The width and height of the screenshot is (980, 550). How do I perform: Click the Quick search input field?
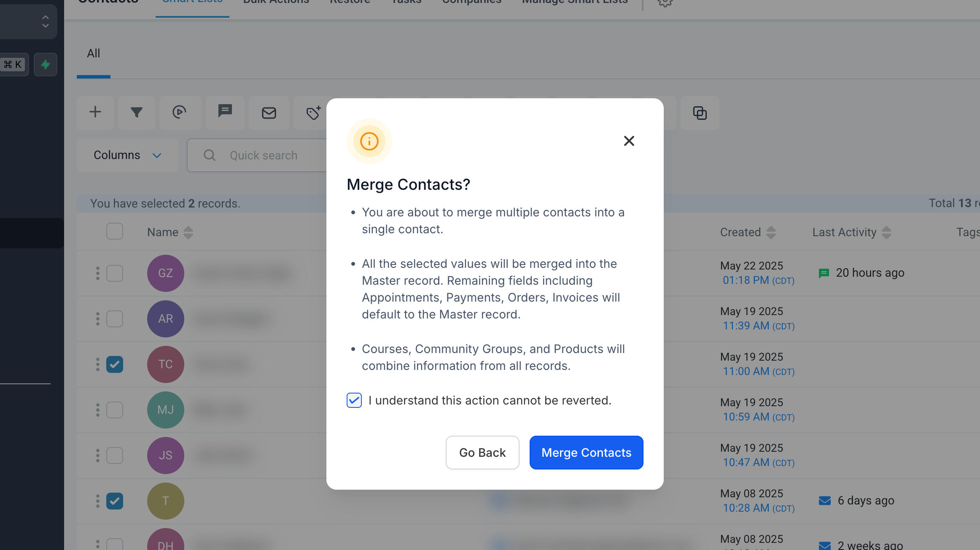[257, 155]
